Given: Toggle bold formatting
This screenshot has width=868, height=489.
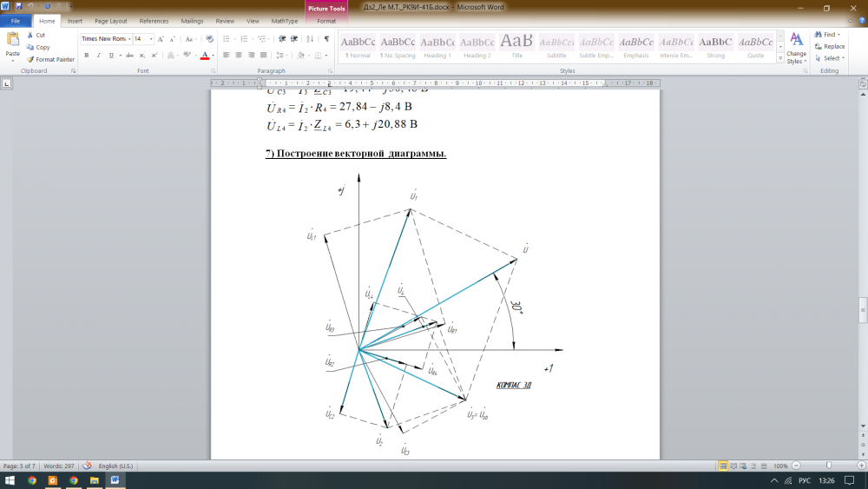Looking at the screenshot, I should [x=86, y=55].
